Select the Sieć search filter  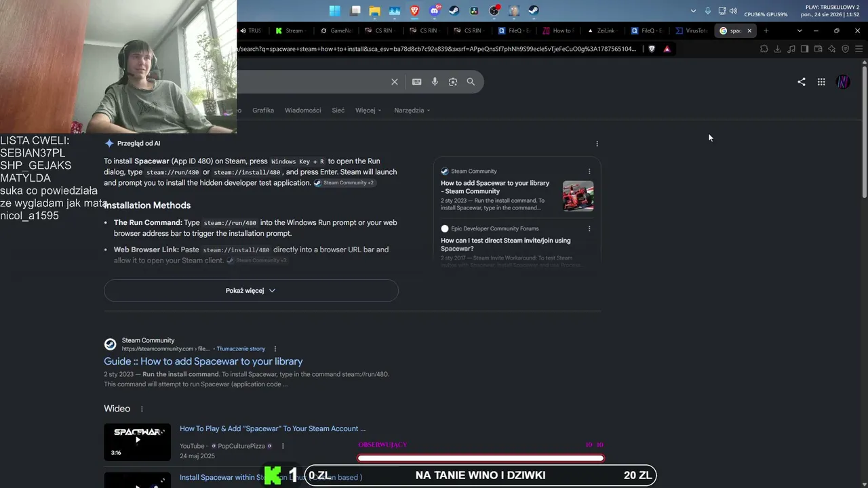click(338, 110)
